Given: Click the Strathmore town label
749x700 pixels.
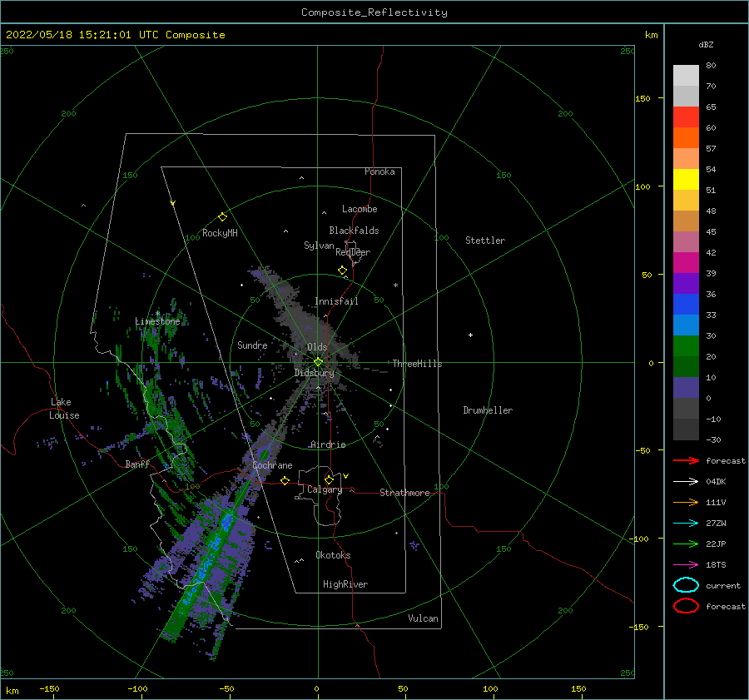Looking at the screenshot, I should coord(404,493).
